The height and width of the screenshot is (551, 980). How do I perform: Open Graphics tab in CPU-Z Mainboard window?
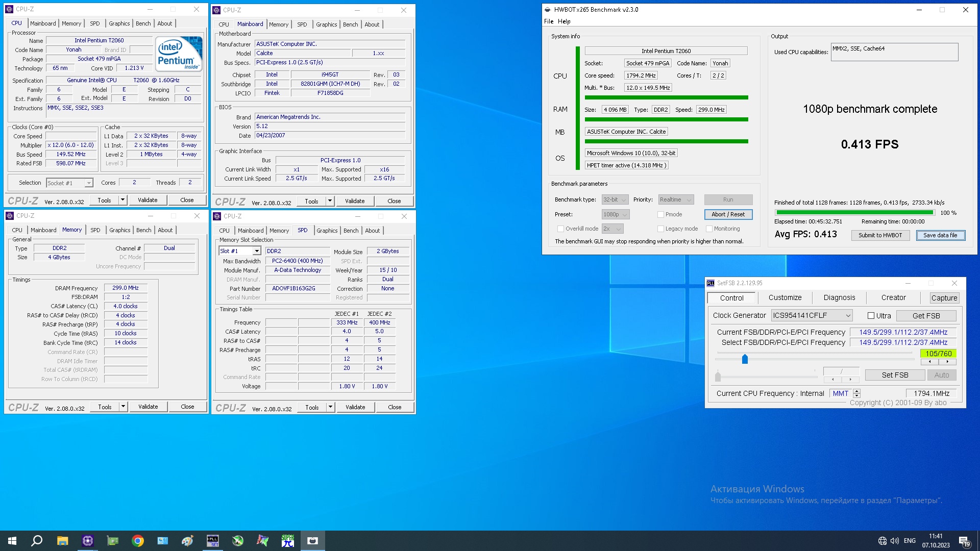coord(327,24)
